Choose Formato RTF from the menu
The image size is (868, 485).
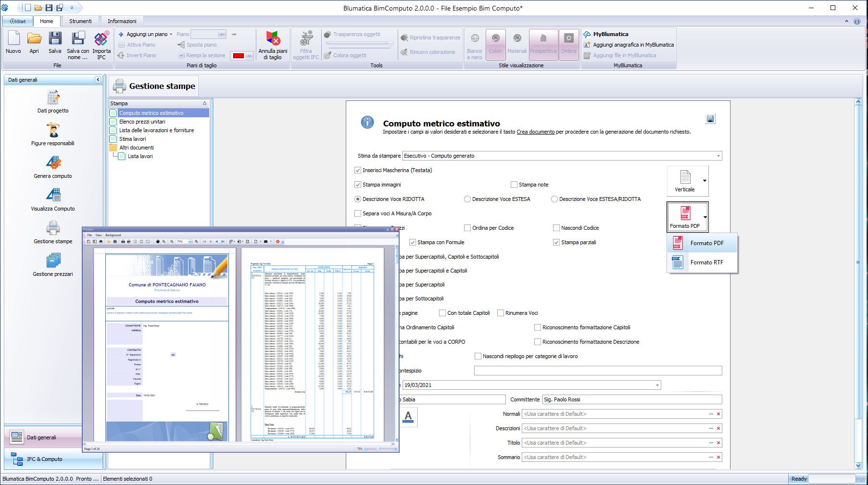click(702, 262)
